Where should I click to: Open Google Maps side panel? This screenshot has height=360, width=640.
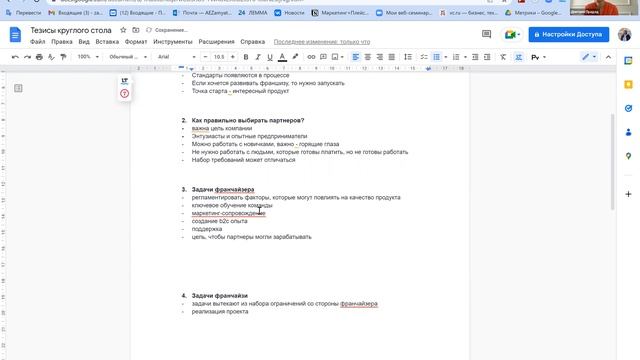point(628,156)
